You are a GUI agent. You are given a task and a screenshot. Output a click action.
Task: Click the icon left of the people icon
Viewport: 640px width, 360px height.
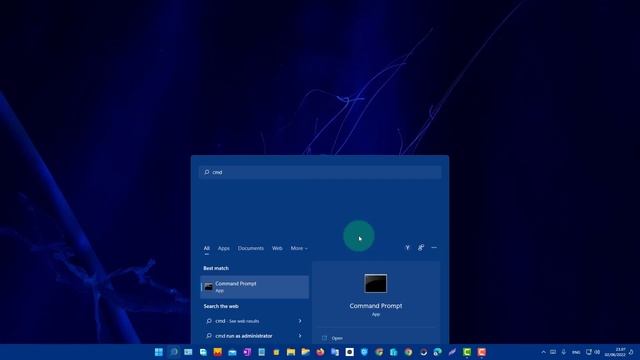pyautogui.click(x=407, y=248)
